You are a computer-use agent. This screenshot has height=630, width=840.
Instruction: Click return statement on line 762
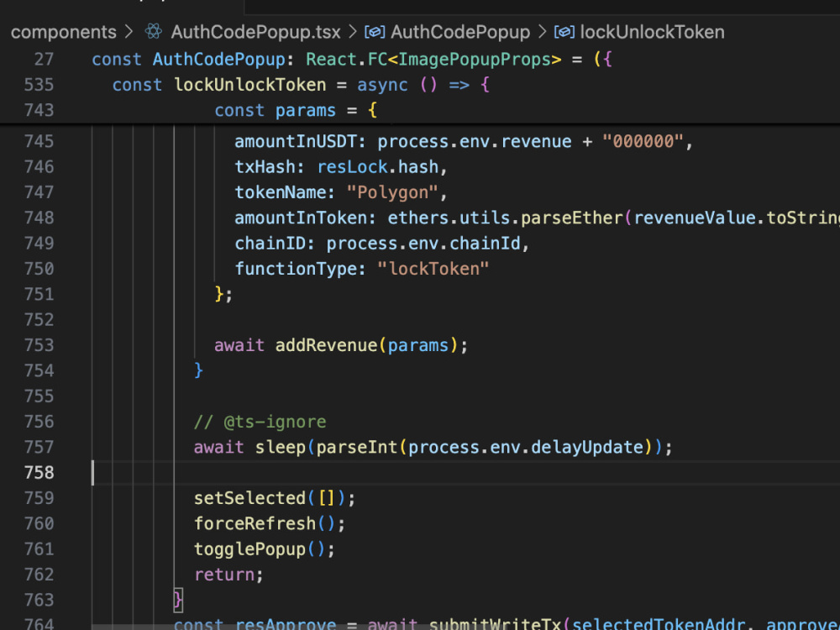224,575
